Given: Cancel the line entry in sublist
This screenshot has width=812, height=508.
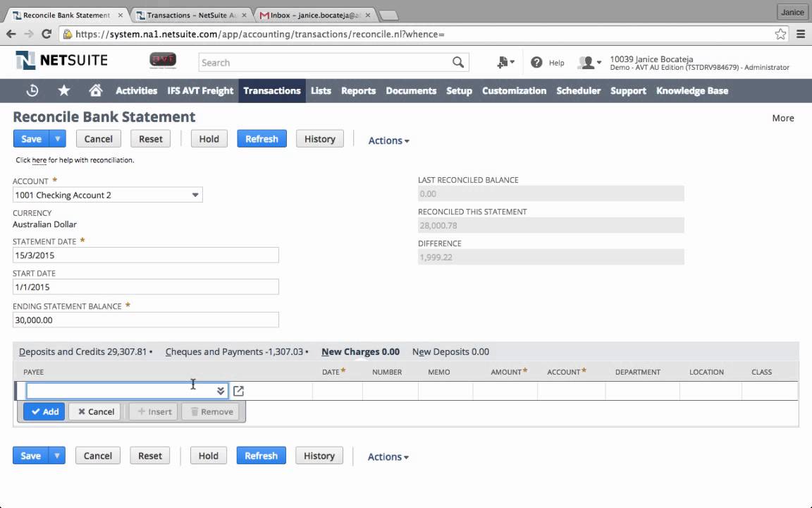Looking at the screenshot, I should click(94, 411).
